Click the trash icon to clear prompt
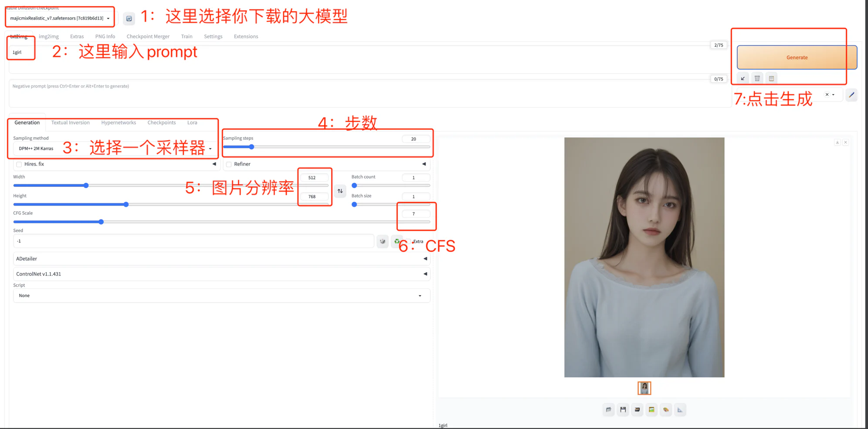The height and width of the screenshot is (429, 868). (x=757, y=78)
